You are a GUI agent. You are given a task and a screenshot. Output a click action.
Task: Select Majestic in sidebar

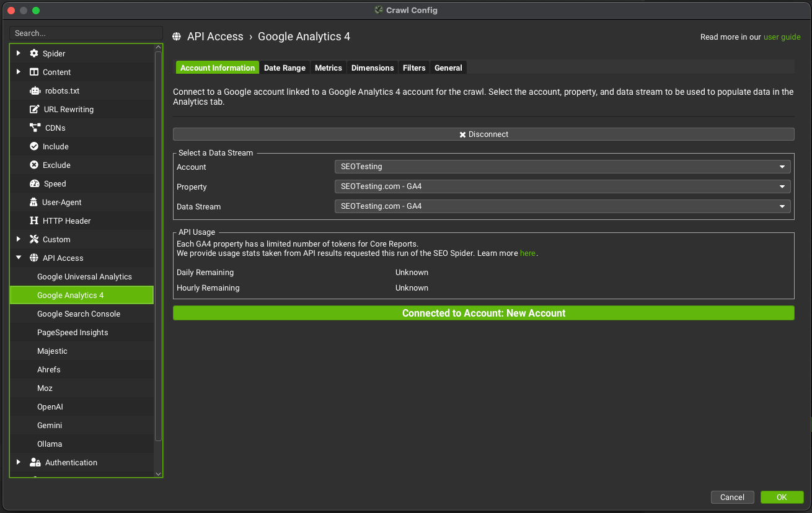(82, 351)
